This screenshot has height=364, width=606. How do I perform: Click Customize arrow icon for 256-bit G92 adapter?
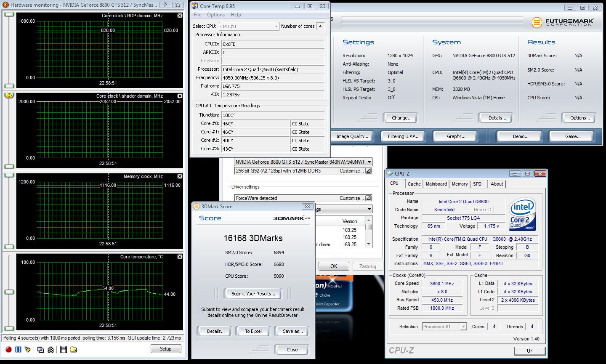point(368,171)
